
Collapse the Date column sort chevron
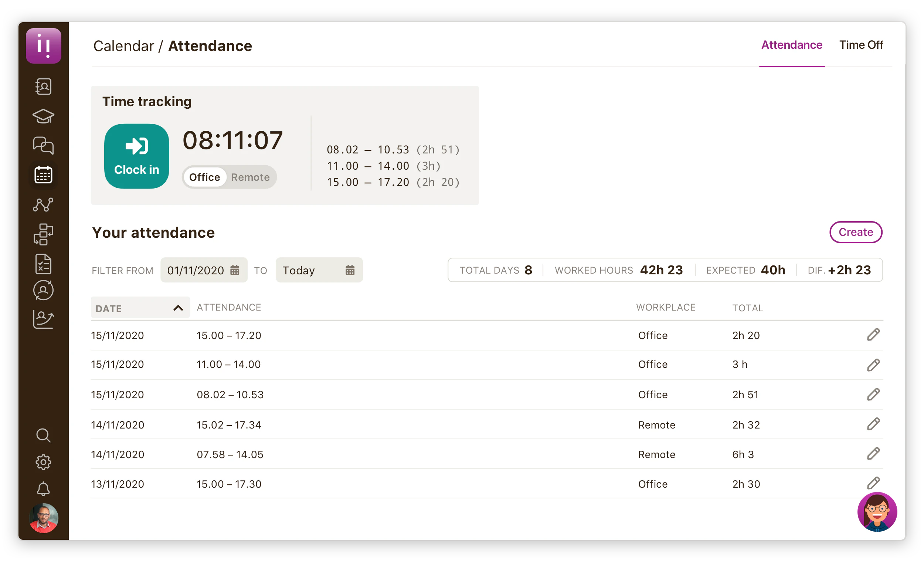[x=177, y=308]
